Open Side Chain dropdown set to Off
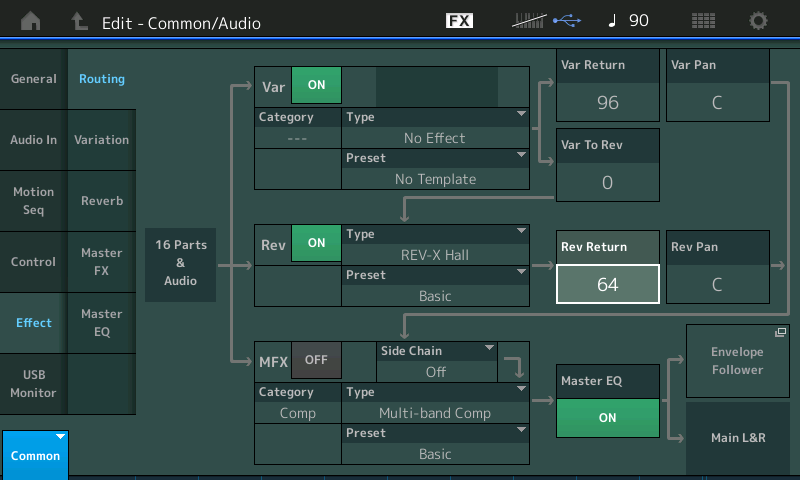800x480 pixels. click(437, 362)
